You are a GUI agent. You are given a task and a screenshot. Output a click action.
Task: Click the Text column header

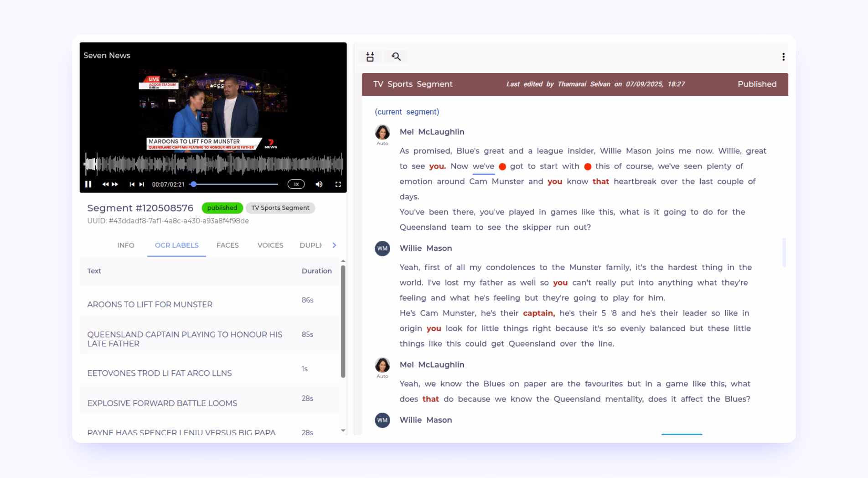point(94,271)
